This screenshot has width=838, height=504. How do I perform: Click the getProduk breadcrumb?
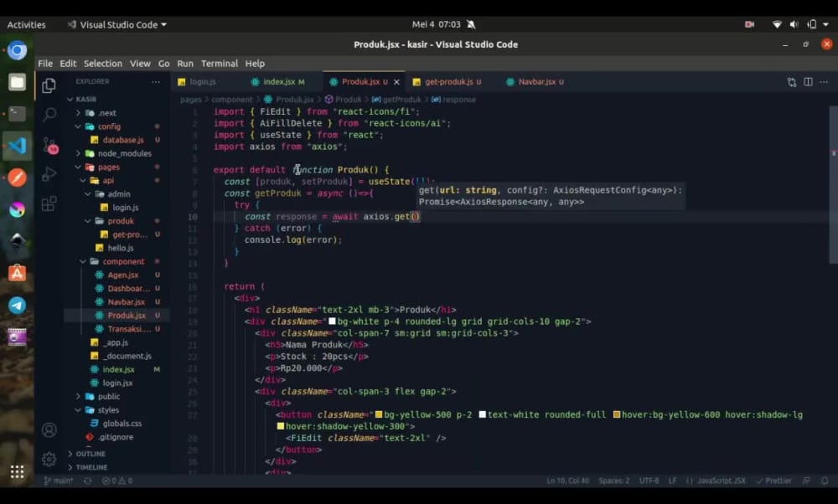pos(402,100)
